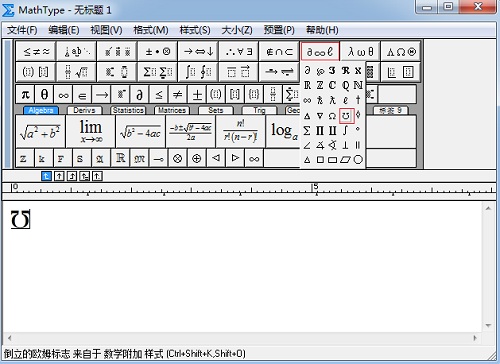Open the logical symbols palette (∴∀∃)
The width and height of the screenshot is (500, 364).
click(239, 51)
